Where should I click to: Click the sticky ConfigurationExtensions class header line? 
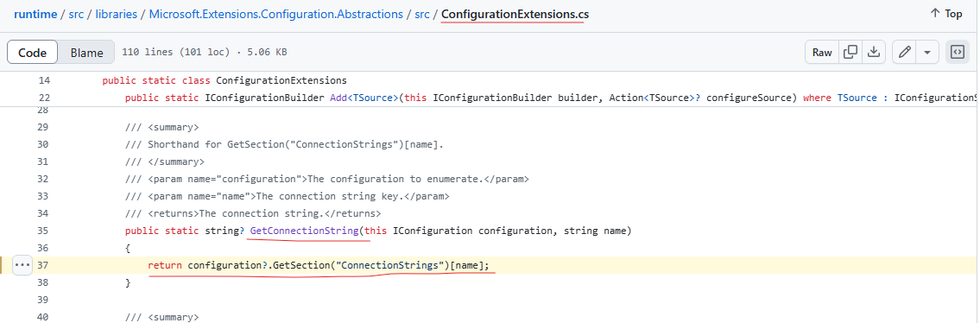pyautogui.click(x=224, y=80)
